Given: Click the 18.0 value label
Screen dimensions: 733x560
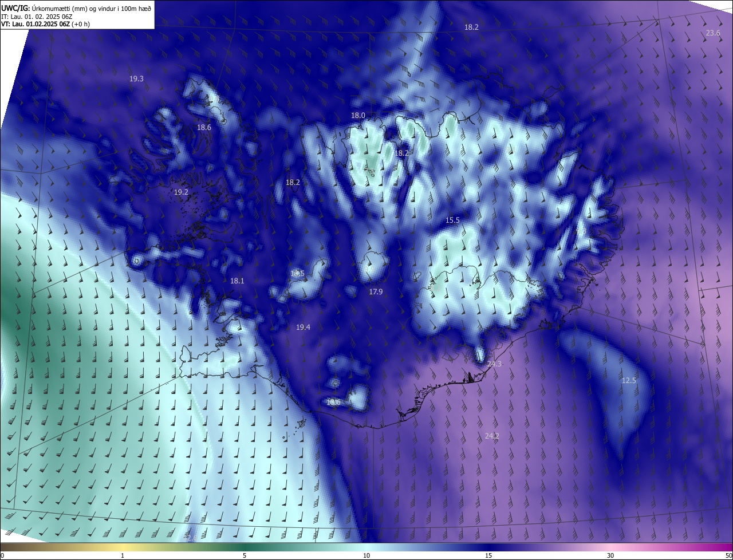Looking at the screenshot, I should coord(358,116).
